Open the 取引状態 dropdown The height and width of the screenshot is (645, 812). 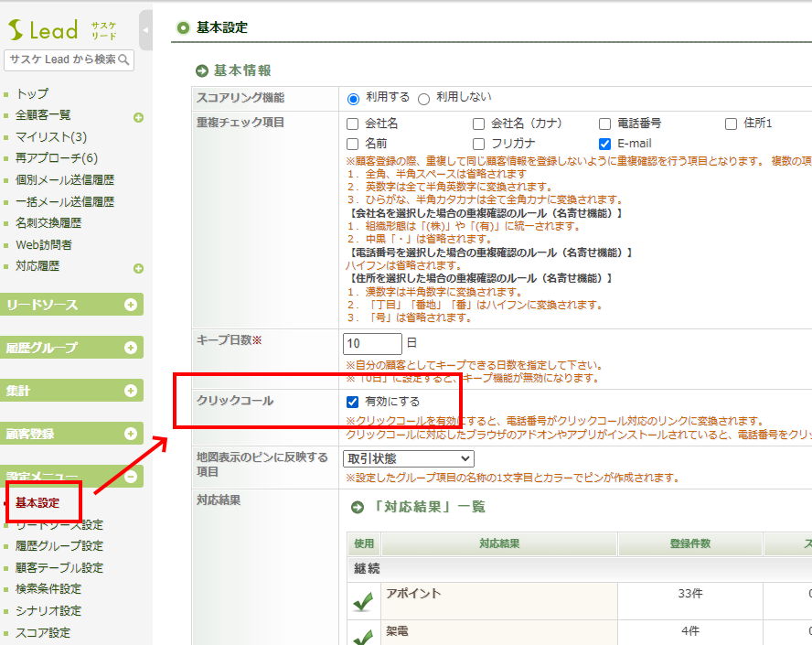(408, 458)
